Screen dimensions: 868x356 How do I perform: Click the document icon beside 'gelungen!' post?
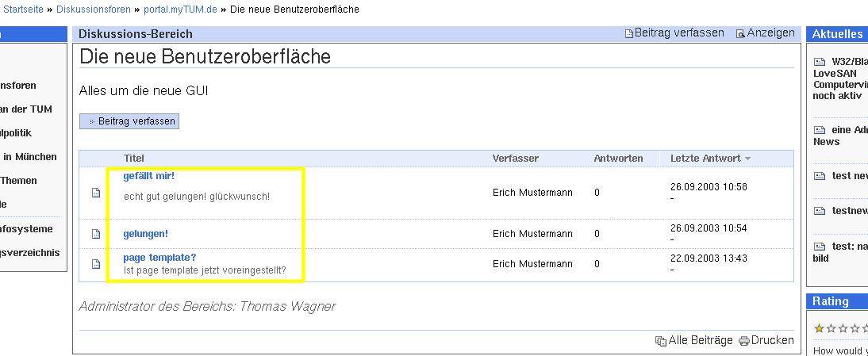click(x=96, y=234)
